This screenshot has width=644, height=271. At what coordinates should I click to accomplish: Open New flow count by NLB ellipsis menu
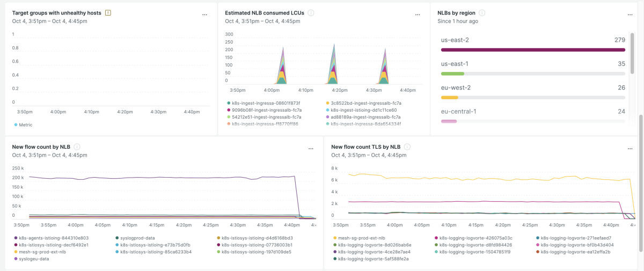311,149
